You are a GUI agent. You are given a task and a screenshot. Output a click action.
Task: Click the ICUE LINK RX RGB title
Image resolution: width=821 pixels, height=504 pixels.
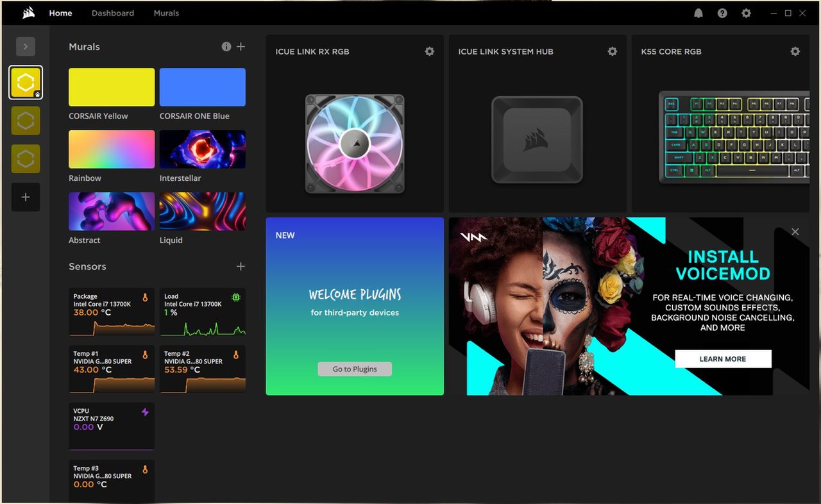click(x=312, y=51)
